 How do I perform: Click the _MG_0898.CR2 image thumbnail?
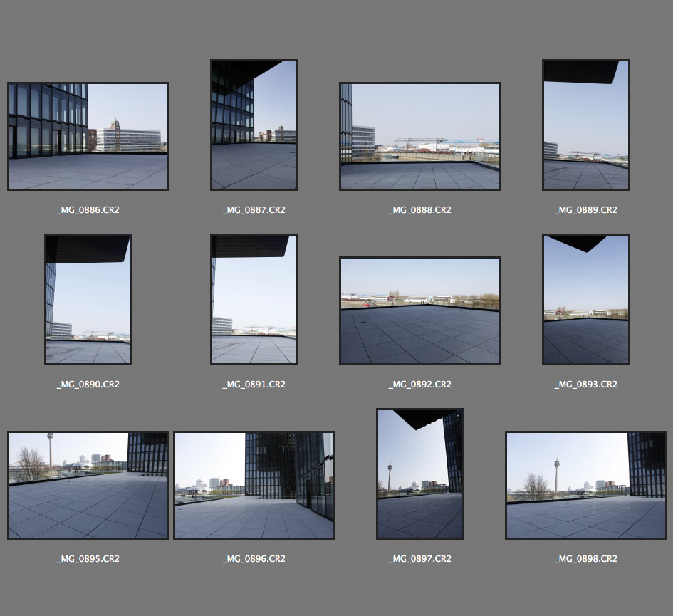pyautogui.click(x=586, y=485)
